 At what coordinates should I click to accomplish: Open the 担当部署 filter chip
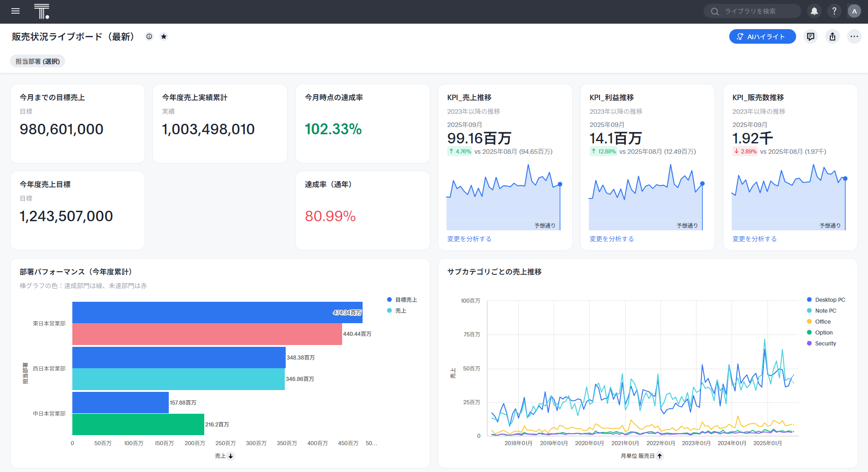point(38,61)
